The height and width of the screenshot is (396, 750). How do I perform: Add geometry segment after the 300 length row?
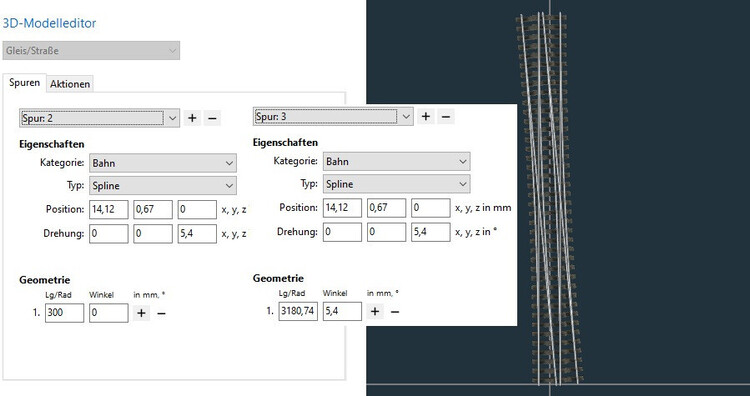pos(141,313)
